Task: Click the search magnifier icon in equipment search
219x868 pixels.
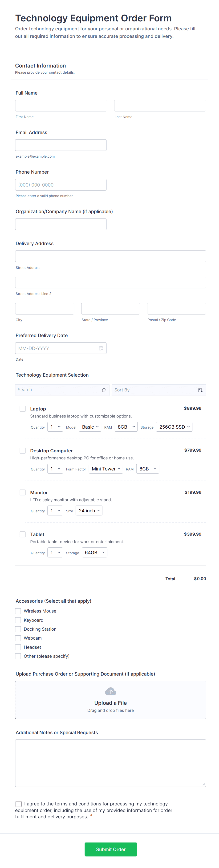Action: 103,390
